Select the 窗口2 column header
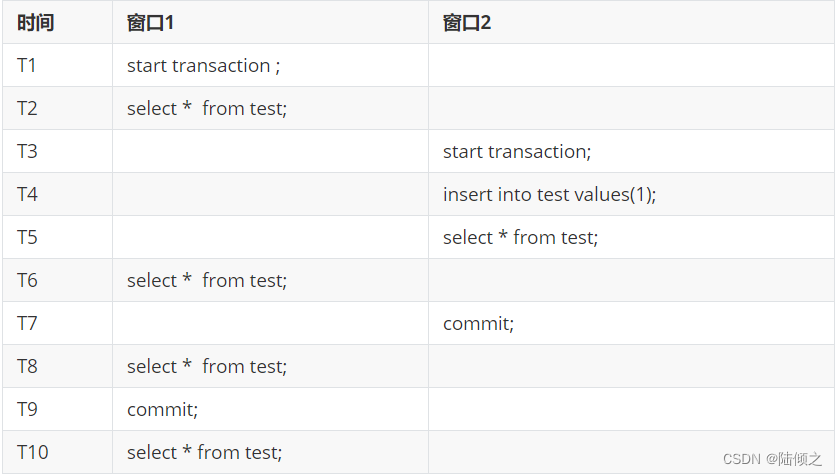This screenshot has width=838, height=475. [x=467, y=23]
